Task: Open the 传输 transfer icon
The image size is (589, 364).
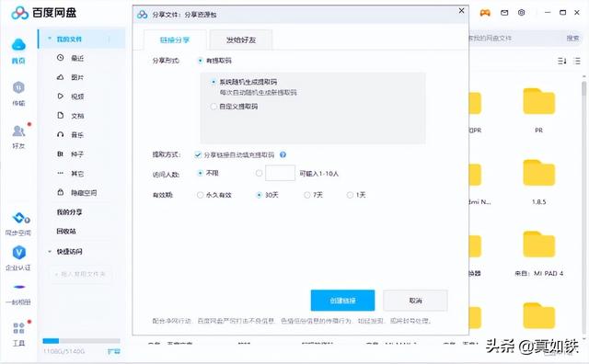Action: (x=18, y=87)
